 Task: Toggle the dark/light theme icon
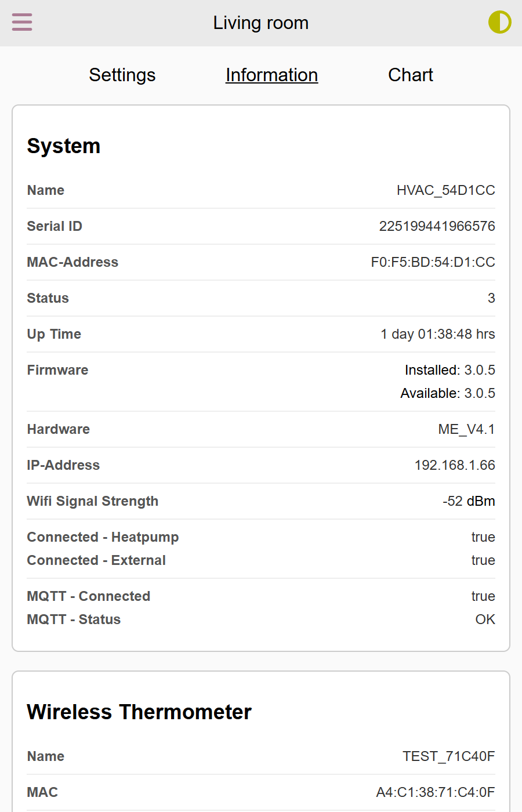(499, 23)
